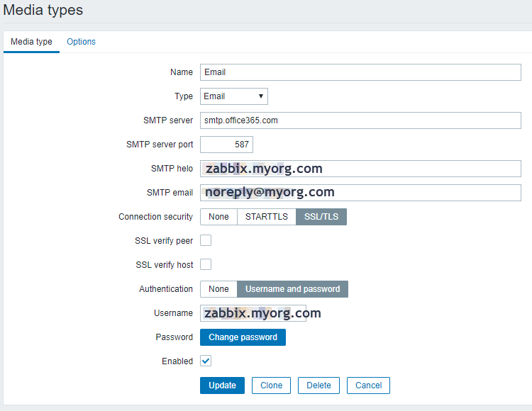
Task: Click the Clone button
Action: (x=271, y=385)
